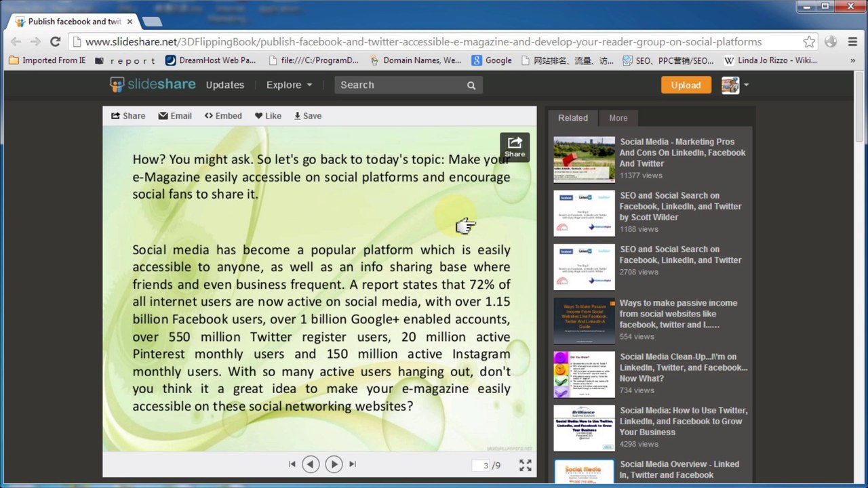868x488 pixels.
Task: Click the extension icon beside the bookmark star
Action: (x=831, y=41)
